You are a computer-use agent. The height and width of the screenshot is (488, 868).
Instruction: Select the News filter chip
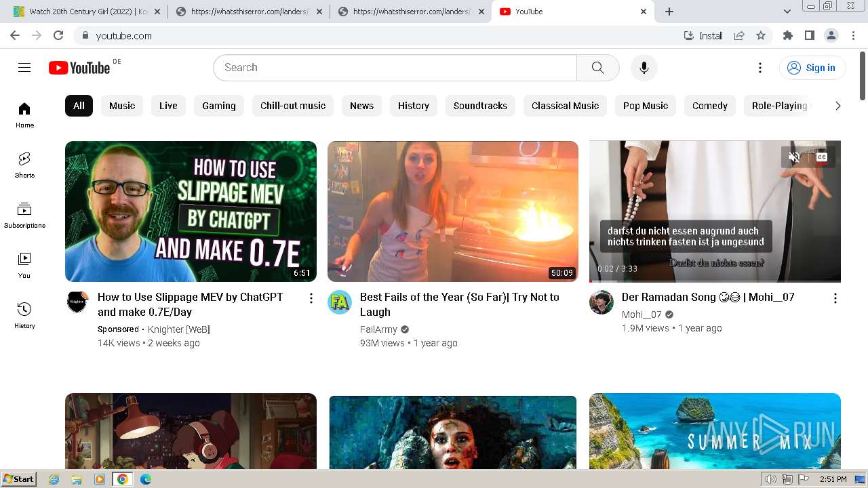pyautogui.click(x=361, y=106)
